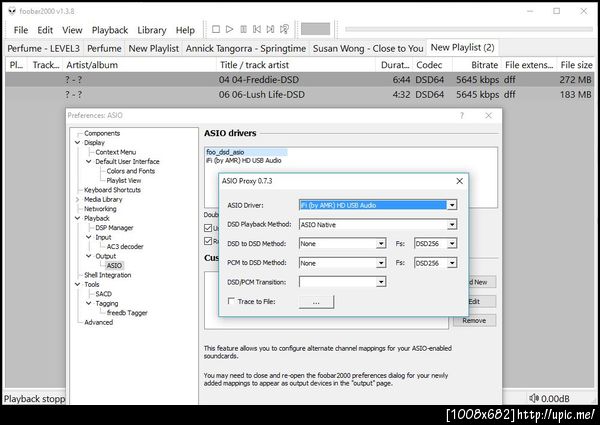Screen dimensions: 600x425
Task: Collapse the Output tree node
Action: pos(89,256)
